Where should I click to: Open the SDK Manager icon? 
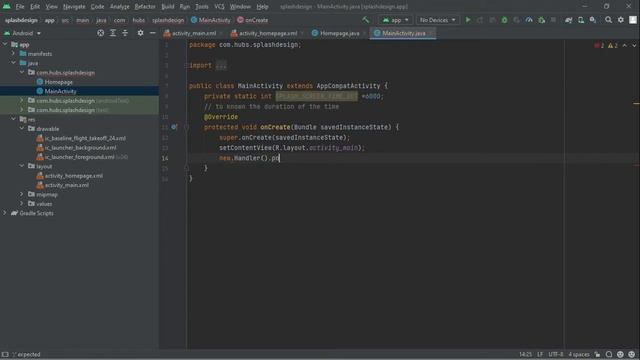[593, 20]
